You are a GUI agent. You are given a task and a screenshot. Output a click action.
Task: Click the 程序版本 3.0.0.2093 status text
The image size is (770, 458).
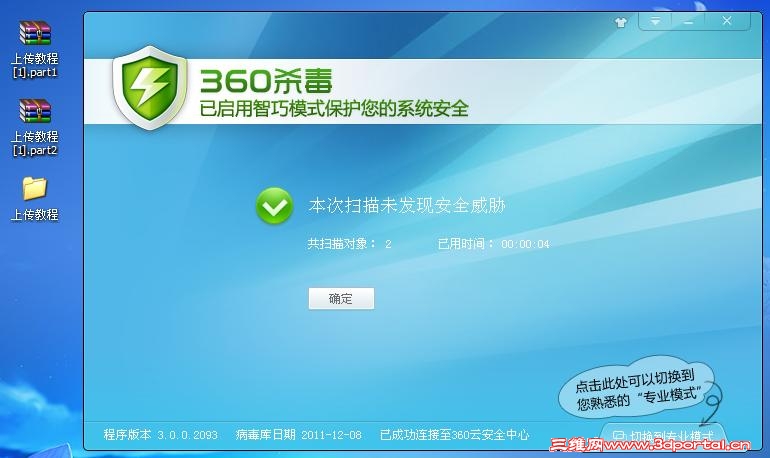(161, 435)
